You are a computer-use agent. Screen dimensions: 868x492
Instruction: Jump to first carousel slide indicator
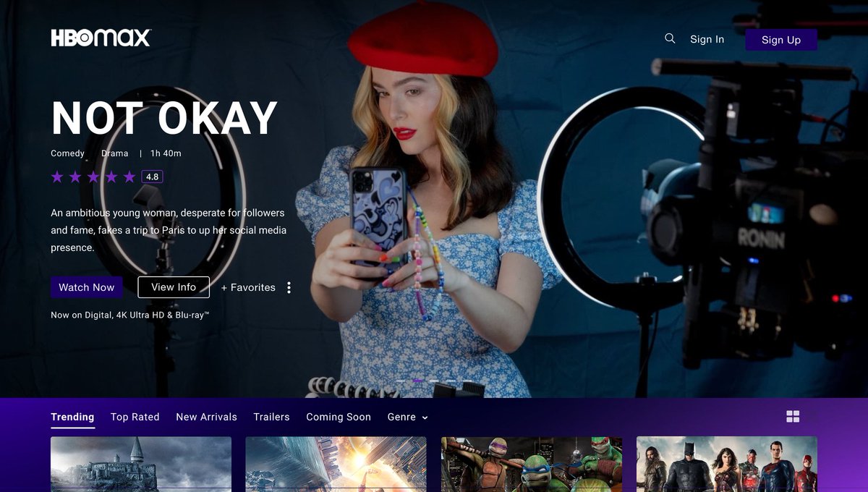pos(400,381)
